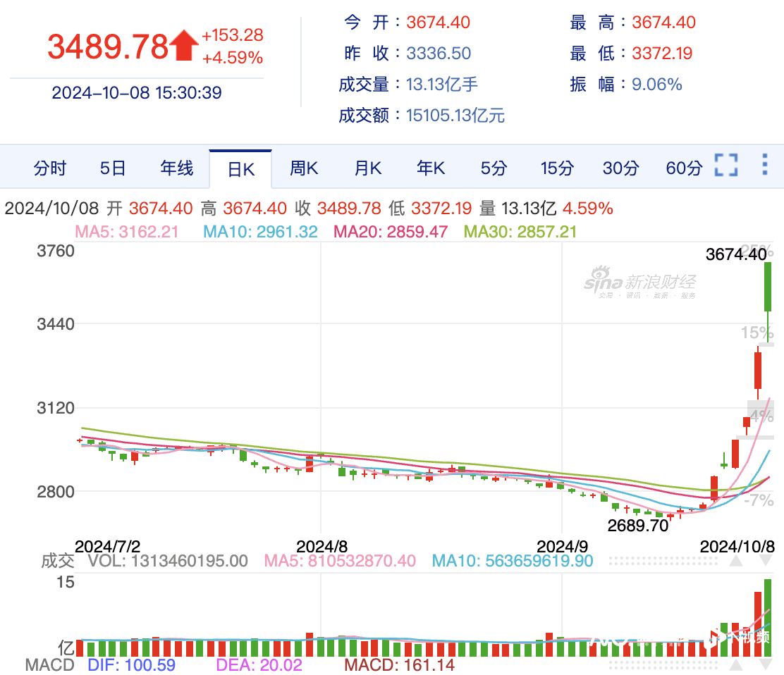Open the 月K monthly chart

[x=367, y=168]
